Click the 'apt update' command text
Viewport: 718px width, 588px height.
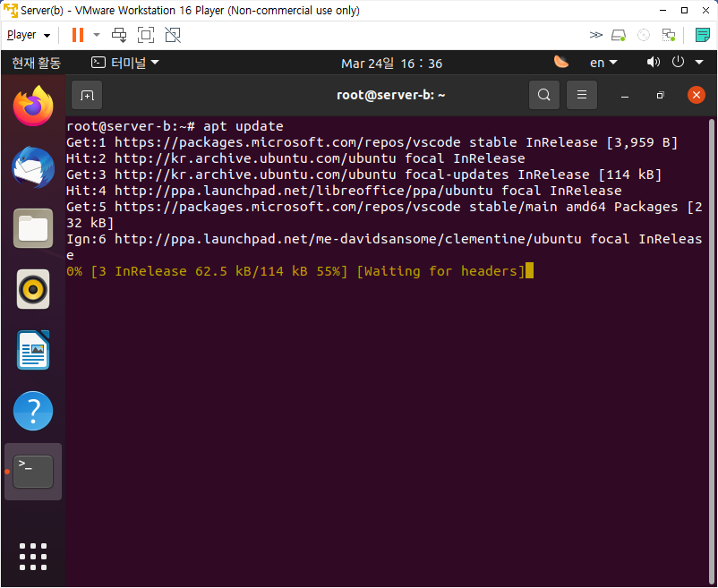pos(244,126)
